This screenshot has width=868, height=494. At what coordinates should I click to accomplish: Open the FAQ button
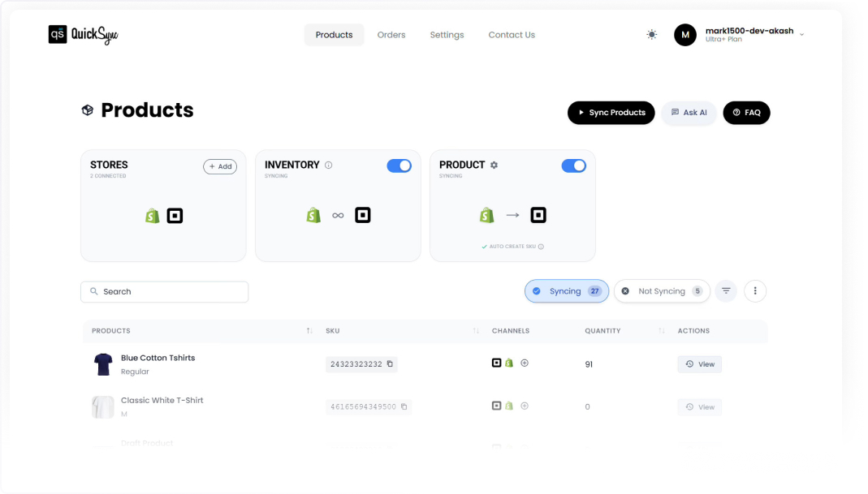(x=746, y=113)
